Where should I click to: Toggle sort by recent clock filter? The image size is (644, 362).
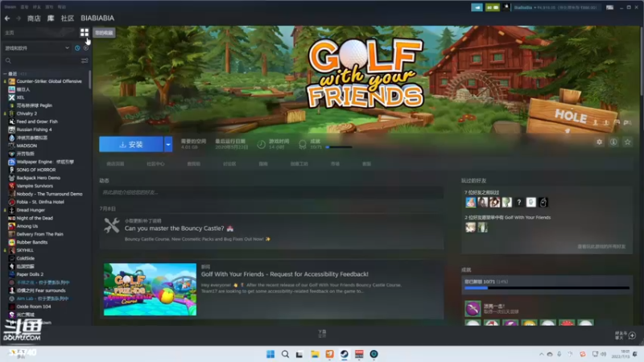(x=77, y=48)
